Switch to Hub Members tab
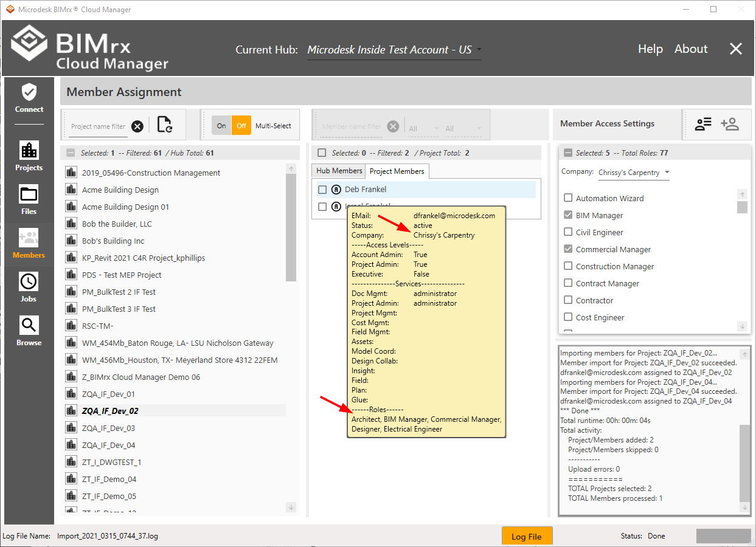 (339, 171)
